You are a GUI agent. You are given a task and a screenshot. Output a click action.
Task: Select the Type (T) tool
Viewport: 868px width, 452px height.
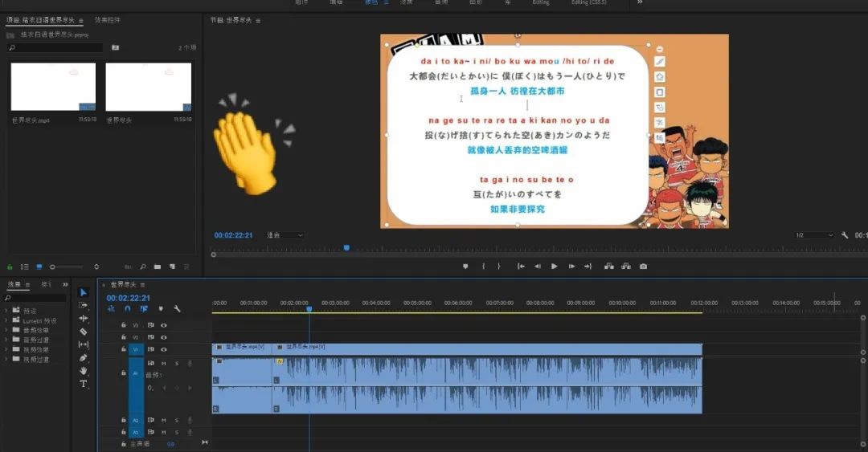(83, 384)
